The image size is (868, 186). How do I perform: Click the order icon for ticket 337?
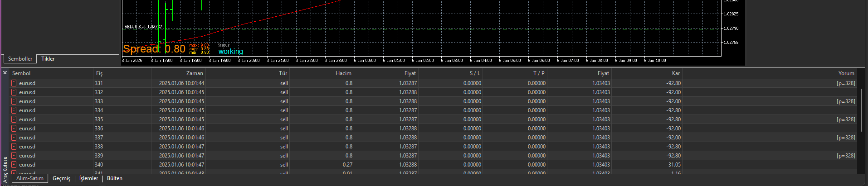point(14,138)
